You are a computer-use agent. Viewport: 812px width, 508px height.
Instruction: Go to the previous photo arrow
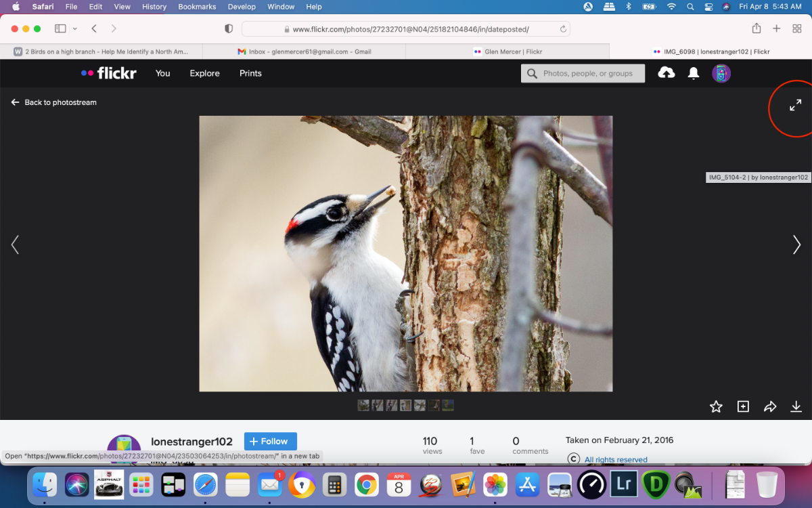(x=15, y=245)
